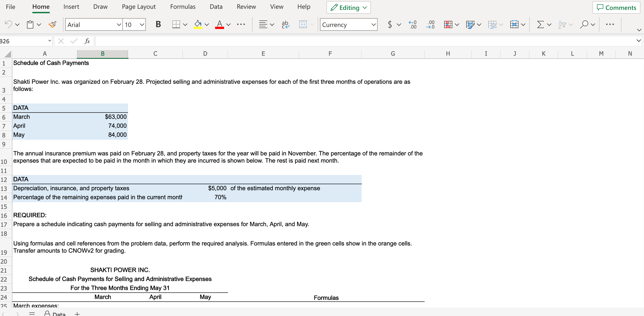
Task: Click the Format Painter brush icon
Action: (52, 24)
